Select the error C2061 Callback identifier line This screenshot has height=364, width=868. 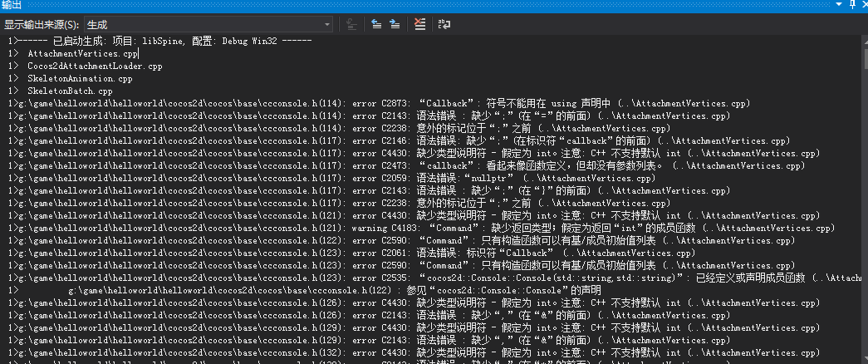[x=352, y=253]
